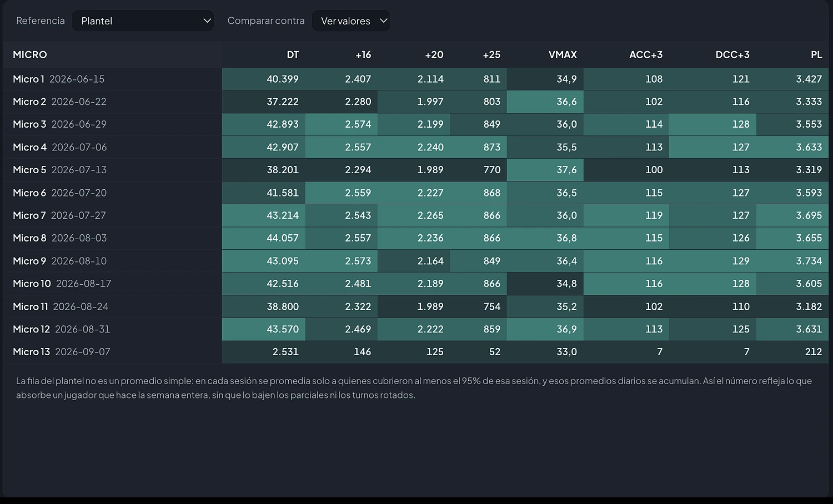Click the MICRO column header
833x504 pixels.
(x=30, y=54)
